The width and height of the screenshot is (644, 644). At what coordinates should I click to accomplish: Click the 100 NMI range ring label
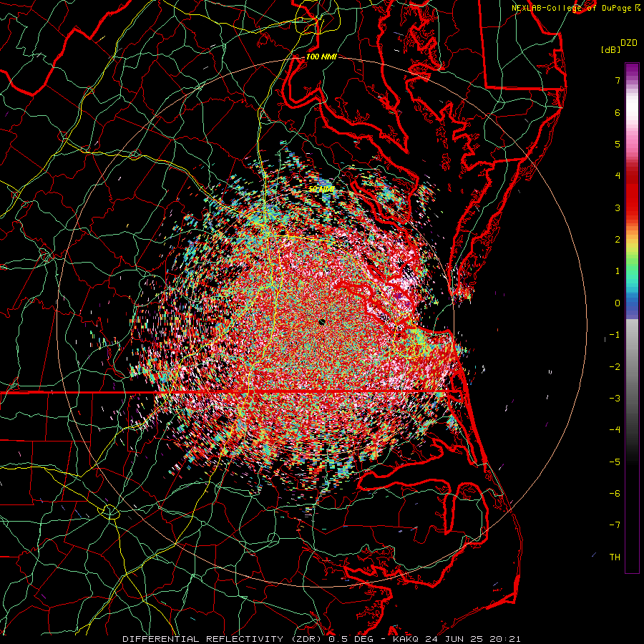[x=321, y=57]
